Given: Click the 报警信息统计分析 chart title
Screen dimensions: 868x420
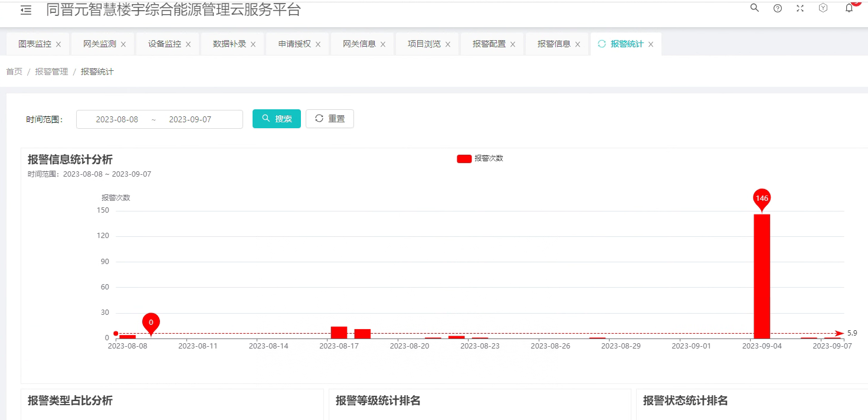Looking at the screenshot, I should 70,159.
